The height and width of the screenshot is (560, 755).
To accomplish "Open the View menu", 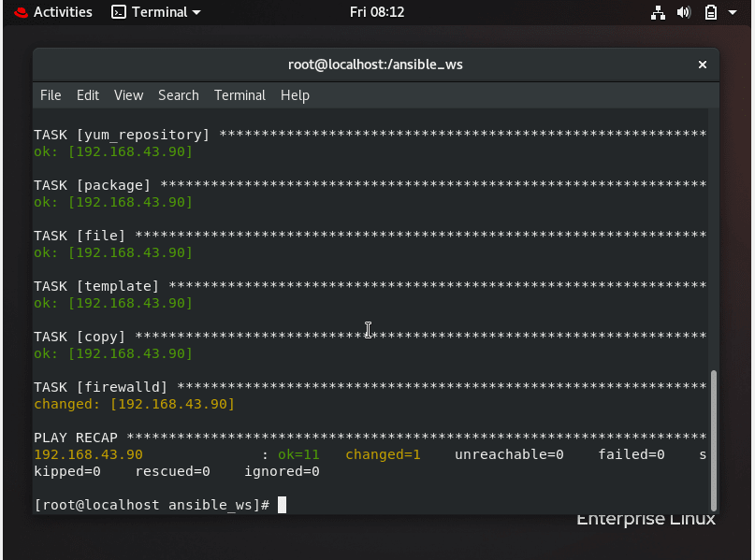I will tap(128, 95).
